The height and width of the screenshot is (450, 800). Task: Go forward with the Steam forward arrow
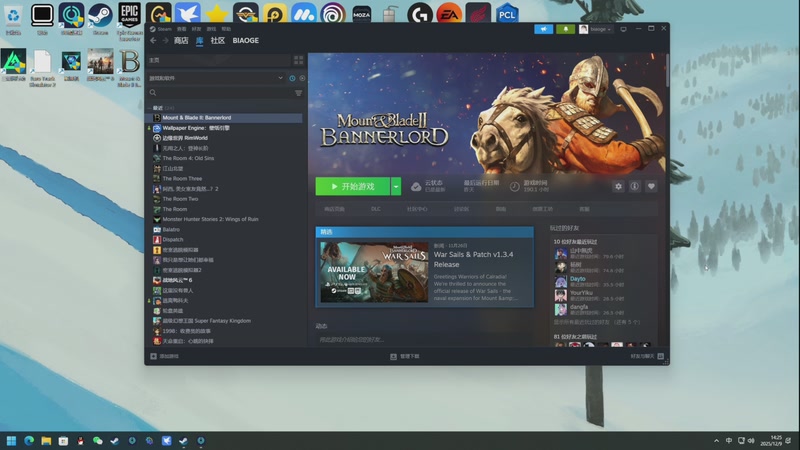165,40
